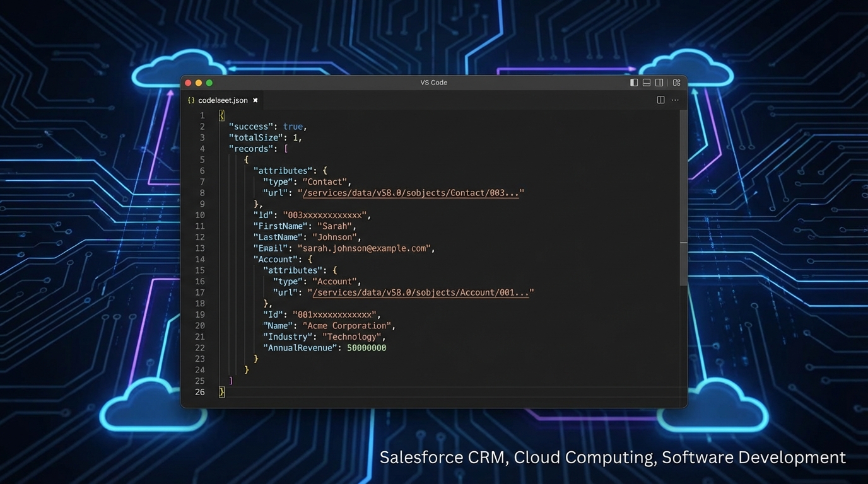Screen dimensions: 868x484
Task: Collapse the records array fold
Action: (214, 148)
